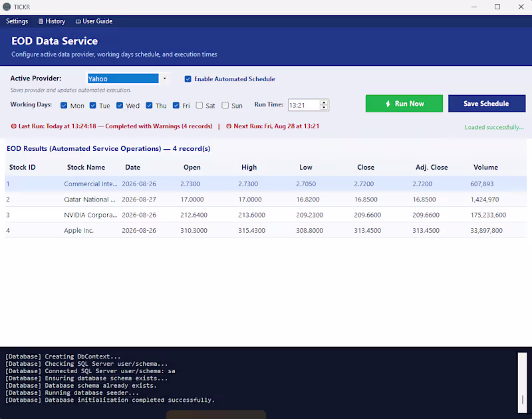This screenshot has width=532, height=419.
Task: Uncheck the Fri working day
Action: click(176, 106)
